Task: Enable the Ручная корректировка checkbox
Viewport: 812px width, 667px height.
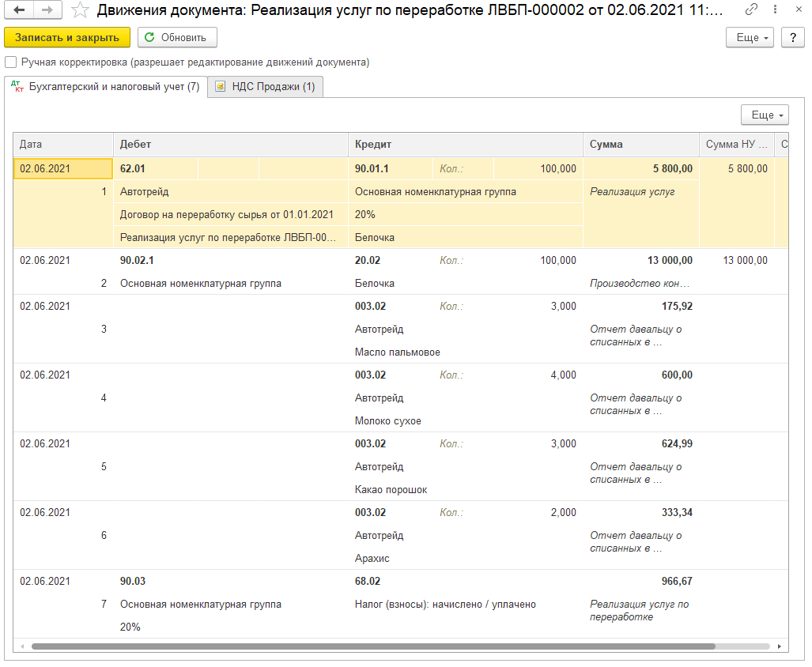Action: coord(10,62)
